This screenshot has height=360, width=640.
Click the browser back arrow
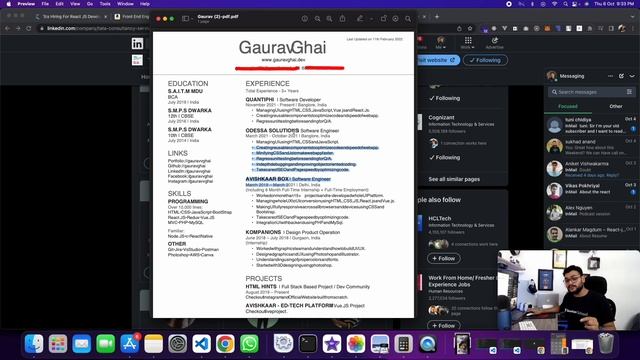[7, 28]
